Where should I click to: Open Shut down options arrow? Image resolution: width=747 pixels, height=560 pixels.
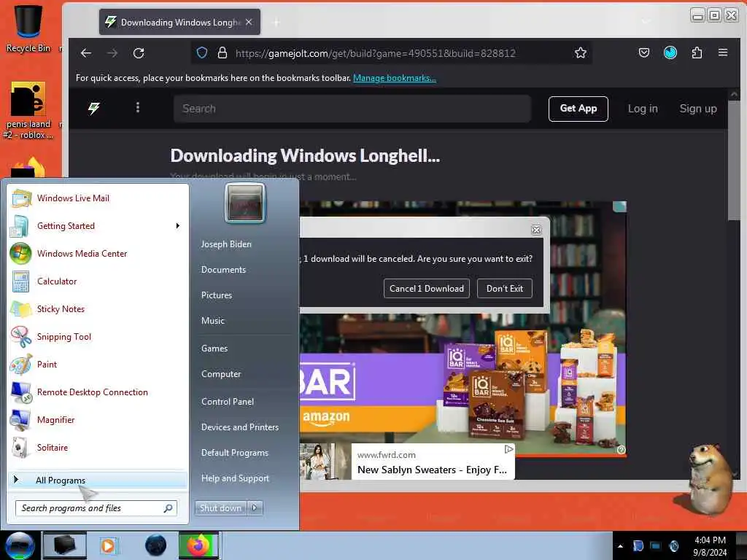click(255, 507)
